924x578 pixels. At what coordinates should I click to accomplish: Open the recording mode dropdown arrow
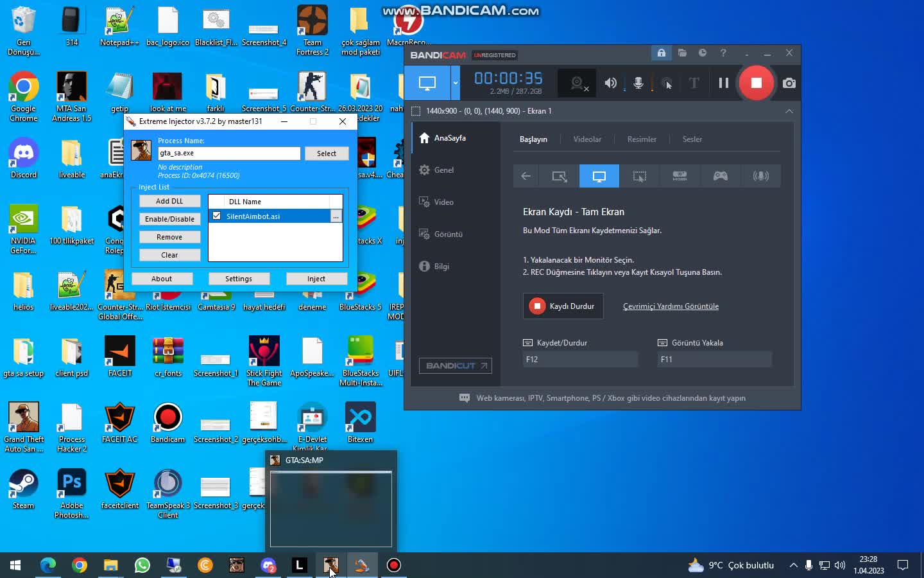456,83
